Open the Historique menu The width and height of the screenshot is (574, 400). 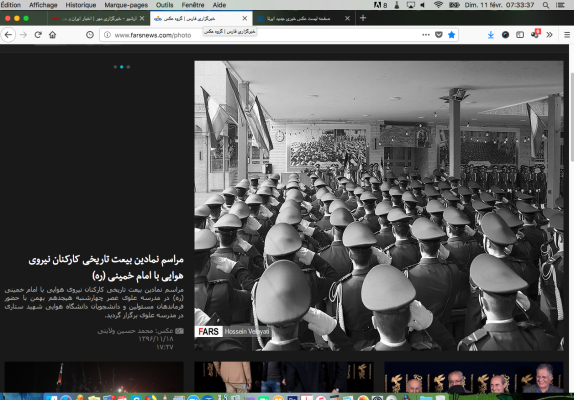coord(81,5)
